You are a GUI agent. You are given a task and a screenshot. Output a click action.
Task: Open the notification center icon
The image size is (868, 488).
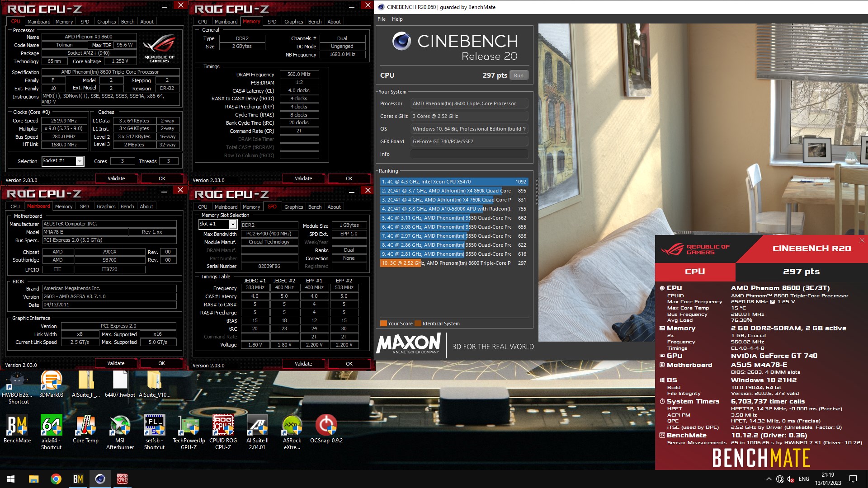tap(853, 479)
